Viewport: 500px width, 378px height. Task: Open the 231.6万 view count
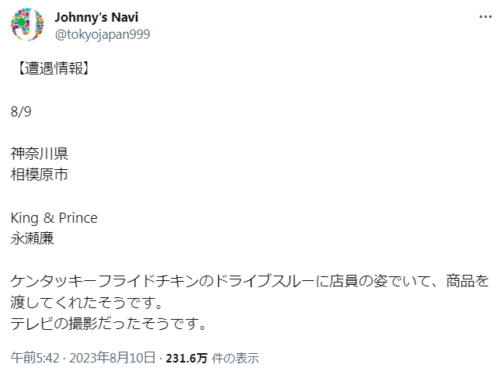tap(186, 358)
